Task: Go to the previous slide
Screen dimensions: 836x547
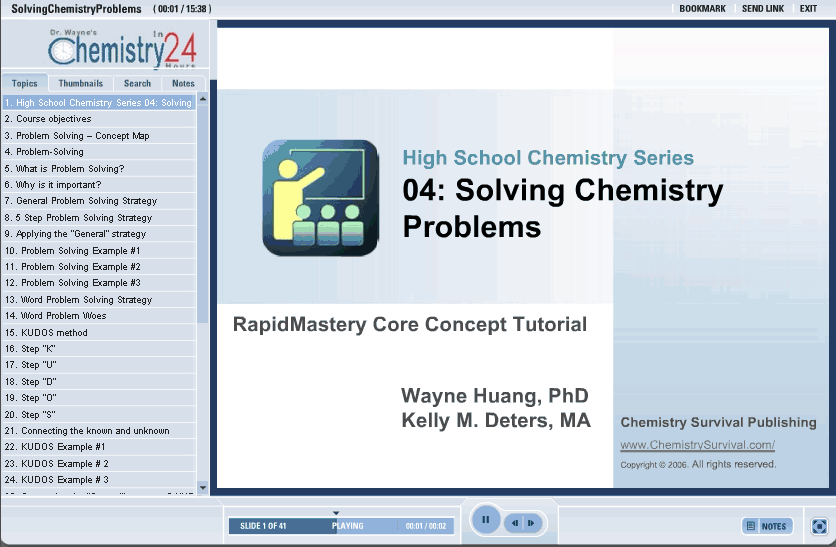Action: (x=514, y=523)
